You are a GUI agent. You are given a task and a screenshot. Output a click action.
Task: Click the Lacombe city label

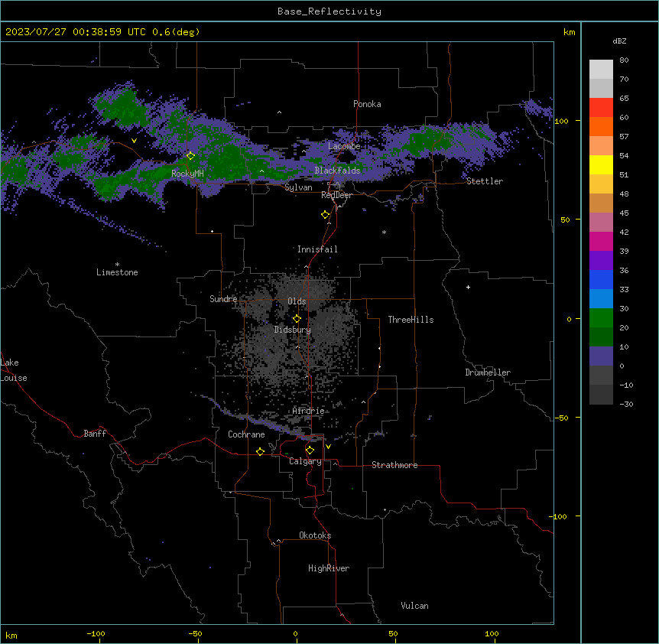344,146
